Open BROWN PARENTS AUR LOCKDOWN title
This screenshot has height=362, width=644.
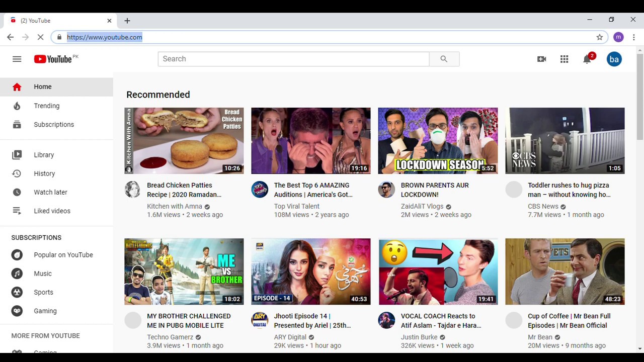point(435,190)
